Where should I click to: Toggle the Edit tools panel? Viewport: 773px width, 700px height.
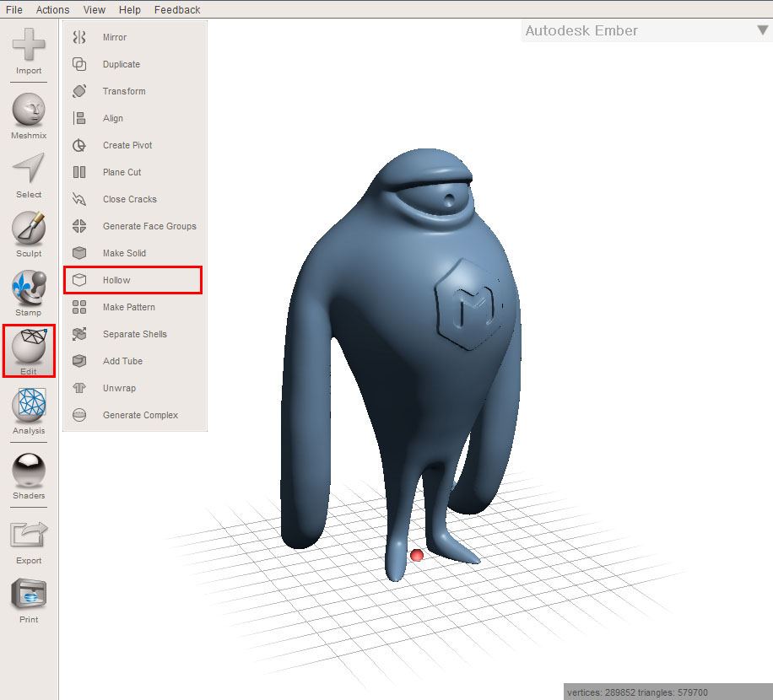coord(29,351)
